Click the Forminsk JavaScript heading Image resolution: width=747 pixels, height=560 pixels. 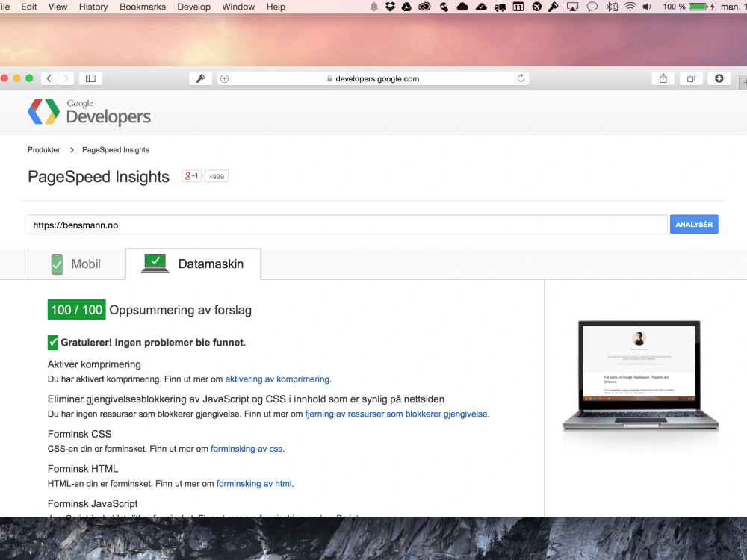tap(93, 503)
